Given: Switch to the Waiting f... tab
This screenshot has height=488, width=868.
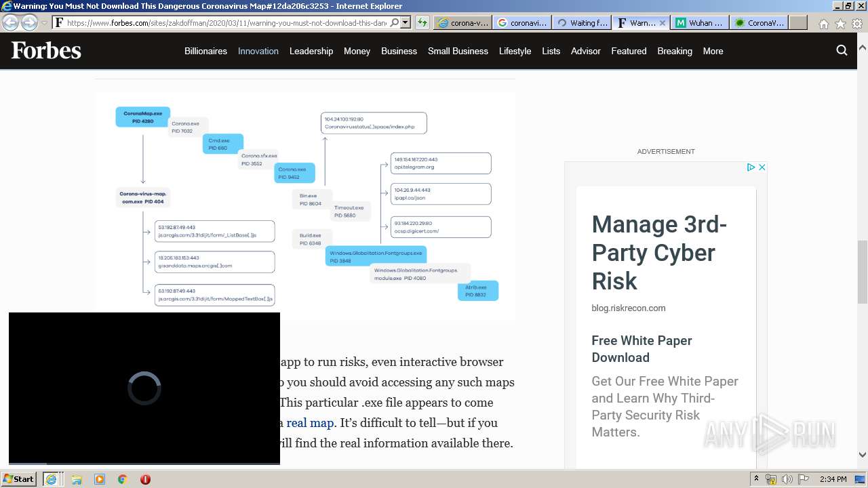Looking at the screenshot, I should pos(581,22).
